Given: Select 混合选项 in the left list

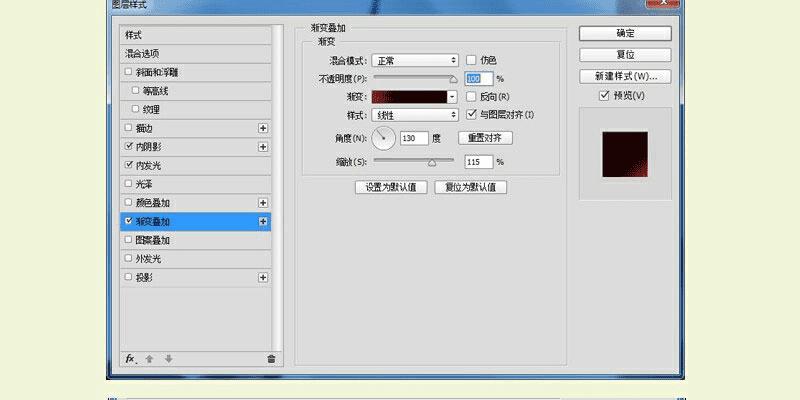Looking at the screenshot, I should pos(195,54).
